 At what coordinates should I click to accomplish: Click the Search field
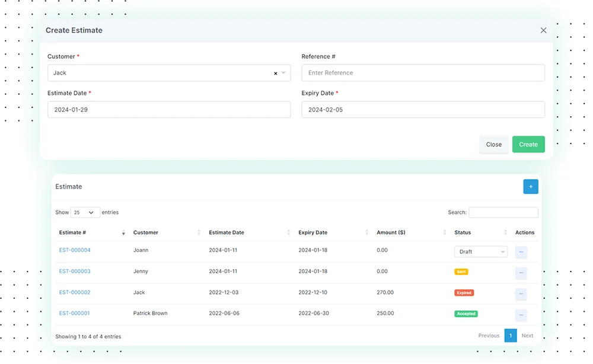[x=503, y=212]
